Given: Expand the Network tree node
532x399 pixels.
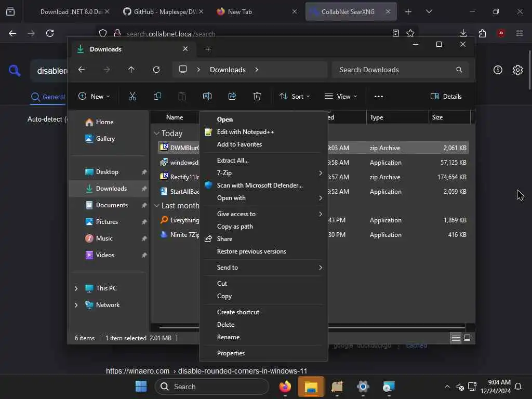Looking at the screenshot, I should [76, 305].
